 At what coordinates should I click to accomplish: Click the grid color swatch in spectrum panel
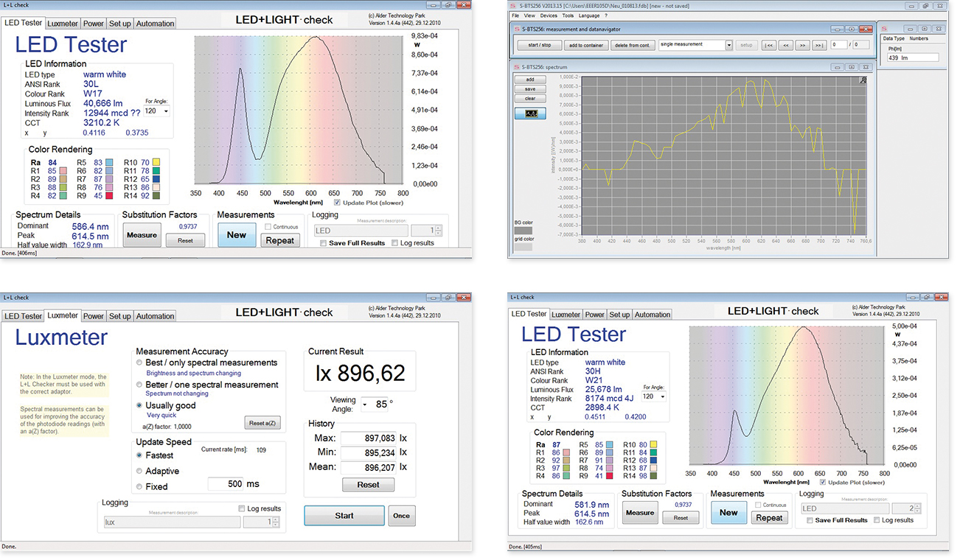[522, 247]
